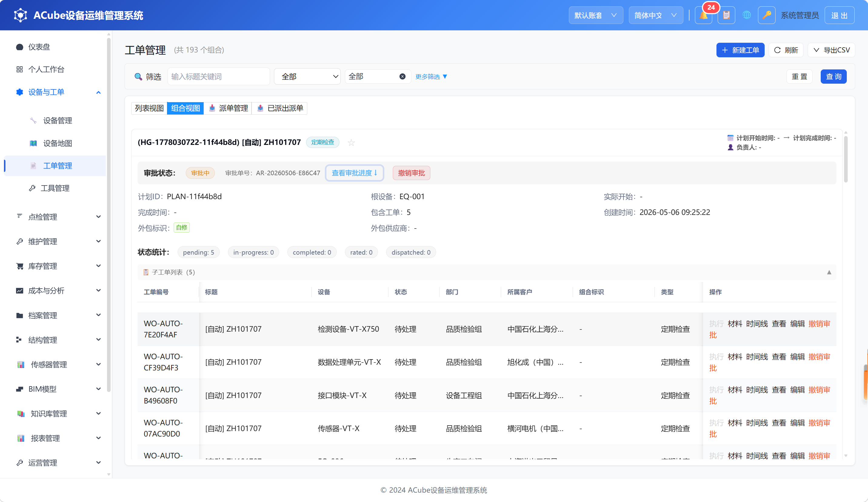Expand 更多筛选 filter options
The width and height of the screenshot is (868, 502).
[431, 76]
